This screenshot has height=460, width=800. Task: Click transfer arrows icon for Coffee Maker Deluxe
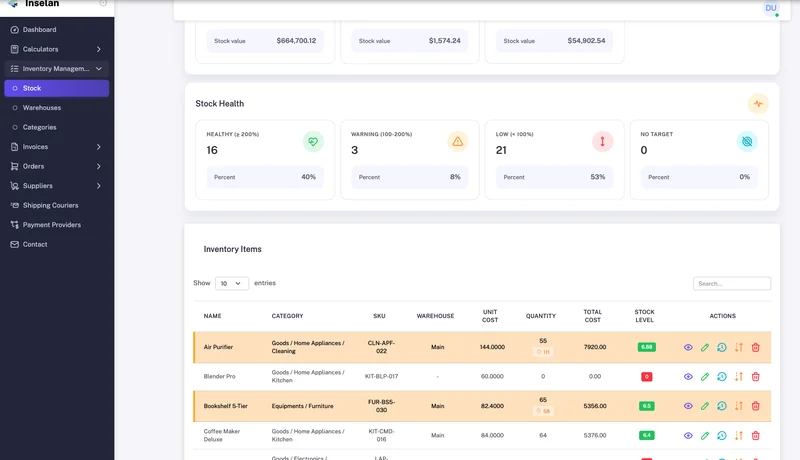click(x=739, y=435)
